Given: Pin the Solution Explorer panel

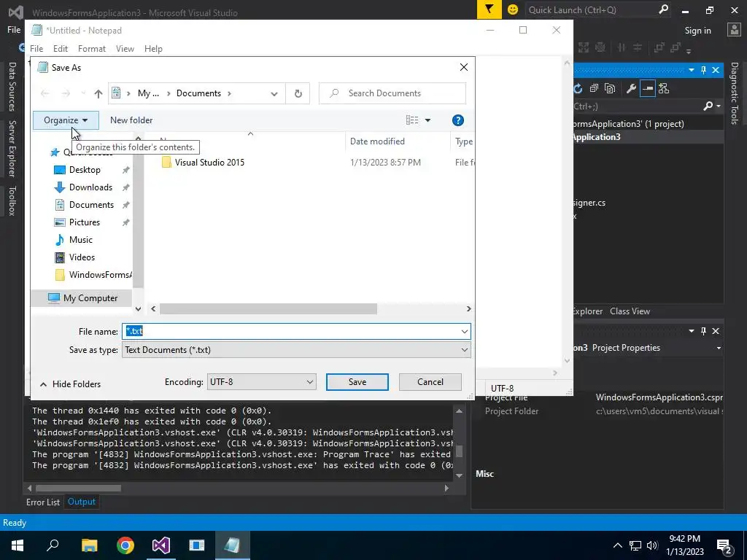Looking at the screenshot, I should point(704,70).
